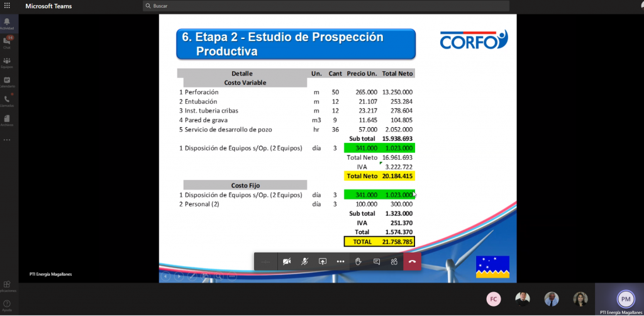The height and width of the screenshot is (316, 644).
Task: Raise your hand in the meeting
Action: click(x=358, y=261)
